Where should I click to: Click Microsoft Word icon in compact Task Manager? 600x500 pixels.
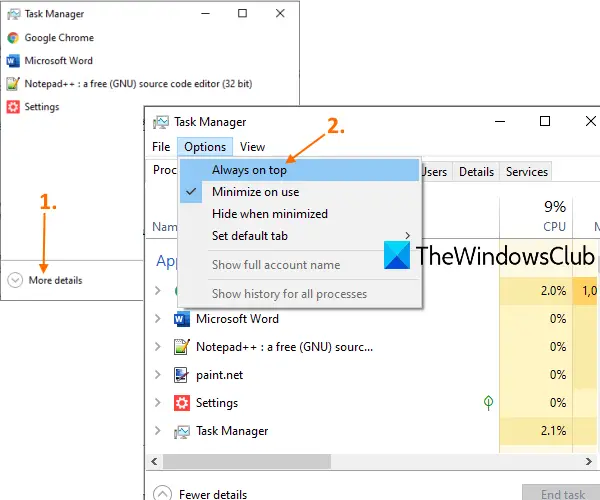click(13, 61)
